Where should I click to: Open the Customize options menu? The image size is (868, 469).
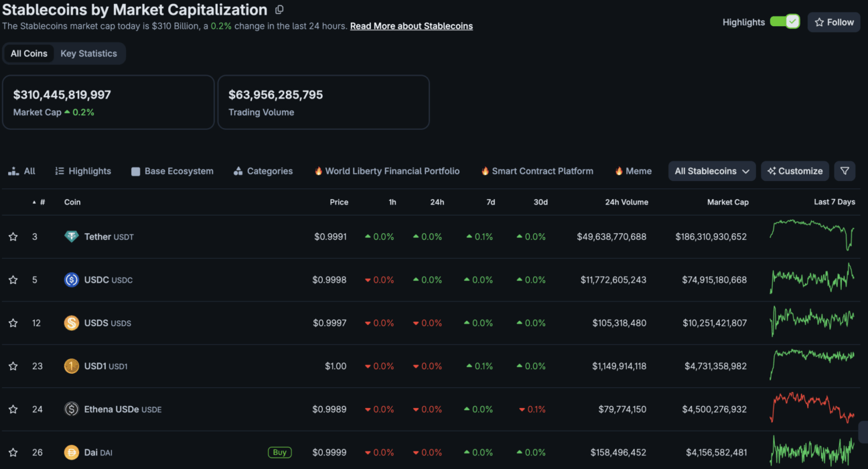coord(795,171)
